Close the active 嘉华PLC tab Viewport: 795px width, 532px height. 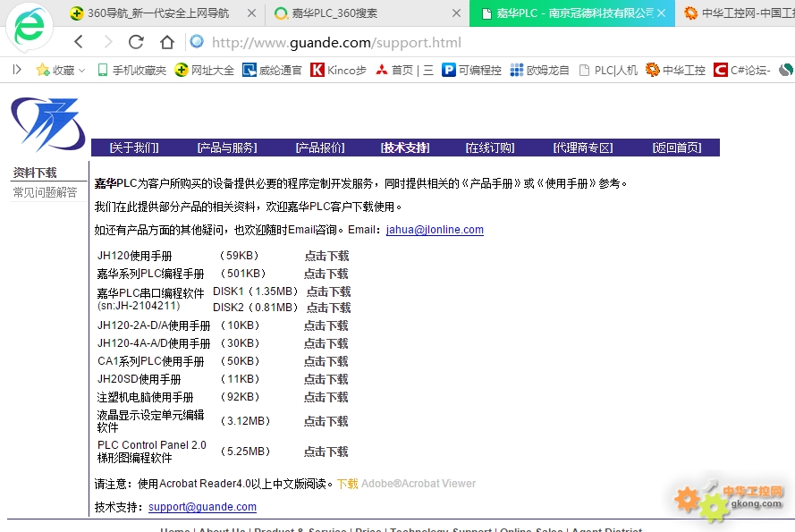[x=662, y=13]
